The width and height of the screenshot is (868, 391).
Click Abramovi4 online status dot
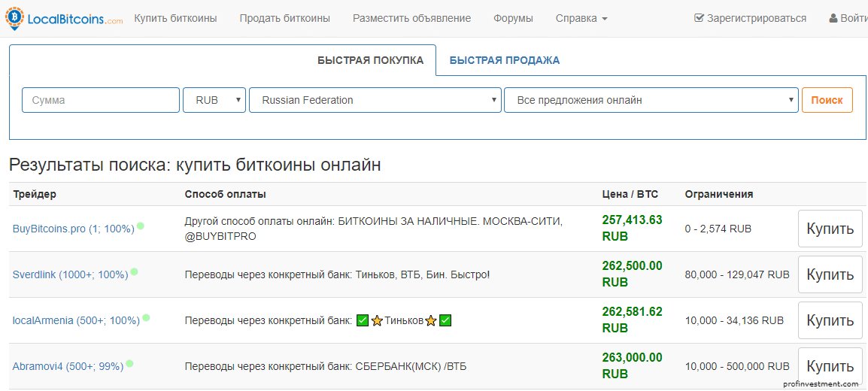129,363
